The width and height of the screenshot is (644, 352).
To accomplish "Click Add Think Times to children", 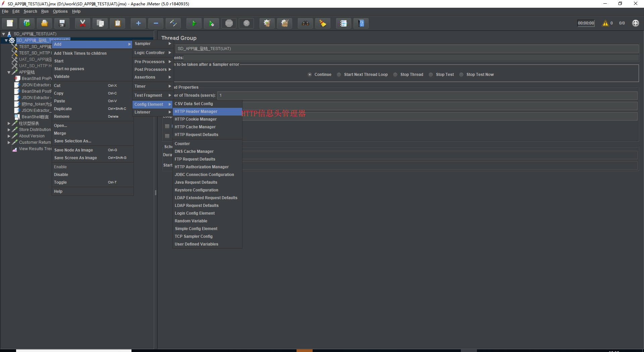I will point(93,53).
